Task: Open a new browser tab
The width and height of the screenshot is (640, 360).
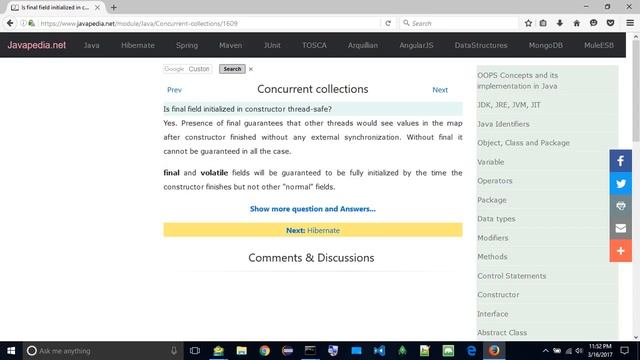Action: tap(113, 7)
